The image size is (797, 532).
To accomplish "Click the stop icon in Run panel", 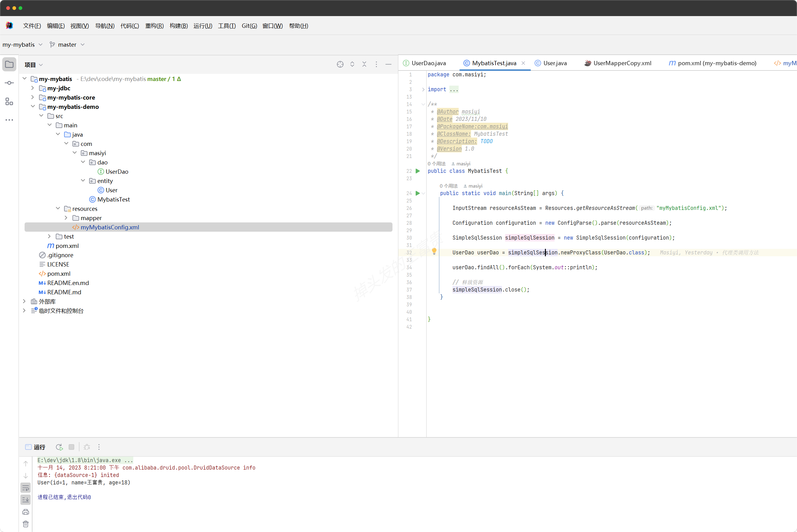I will [x=71, y=447].
